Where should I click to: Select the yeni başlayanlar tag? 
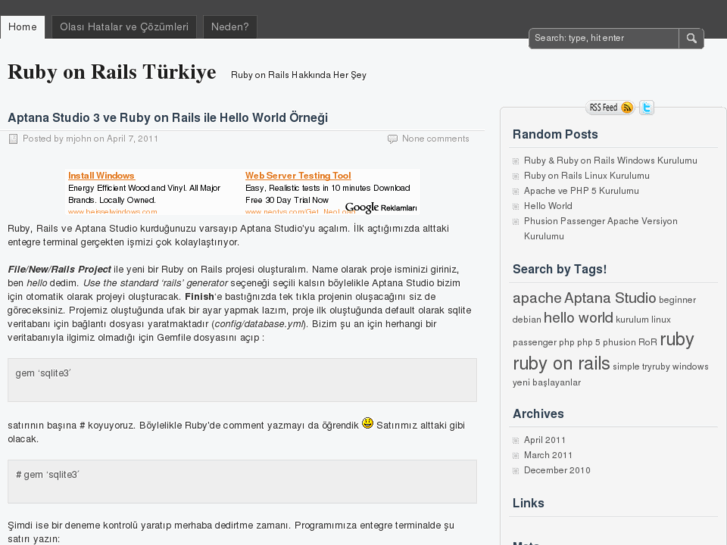coord(547,383)
